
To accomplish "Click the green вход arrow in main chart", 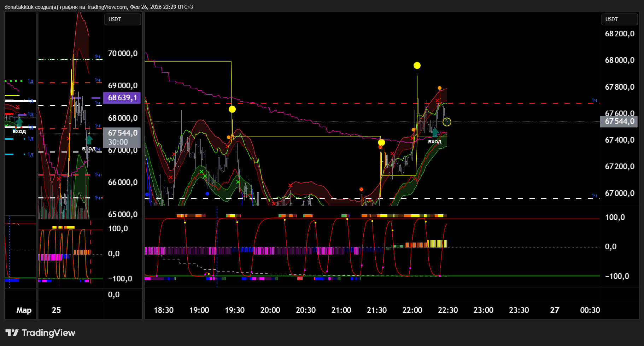I will (435, 132).
